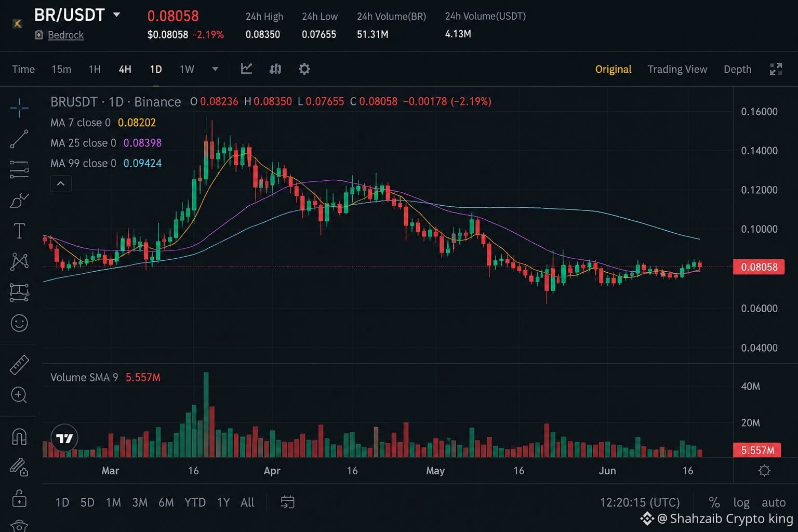The height and width of the screenshot is (532, 798).
Task: Set date range to 1M
Action: 113,502
